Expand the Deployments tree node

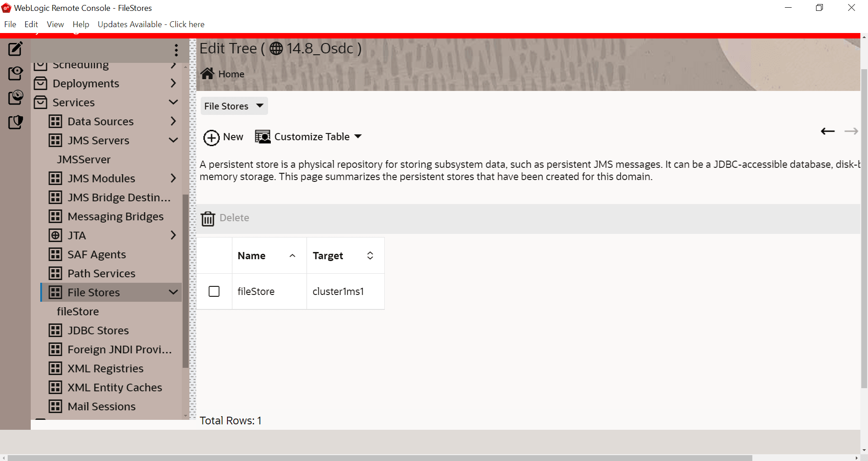(173, 83)
